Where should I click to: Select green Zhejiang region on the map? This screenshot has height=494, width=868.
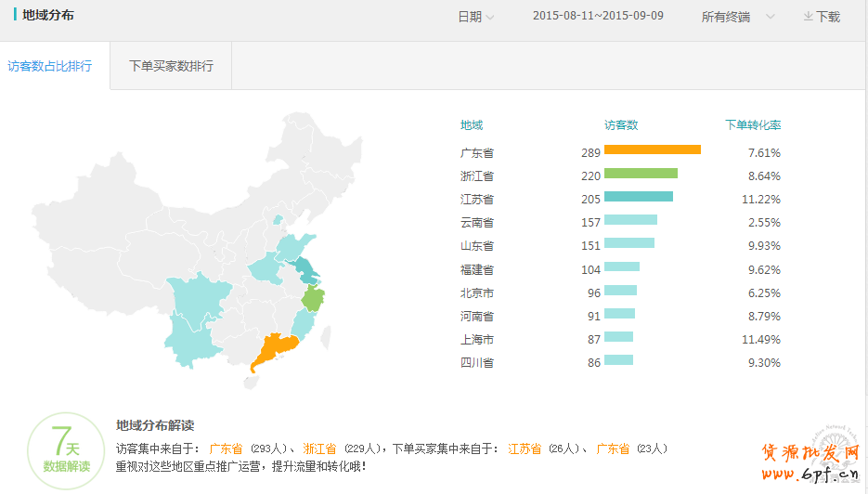315,299
